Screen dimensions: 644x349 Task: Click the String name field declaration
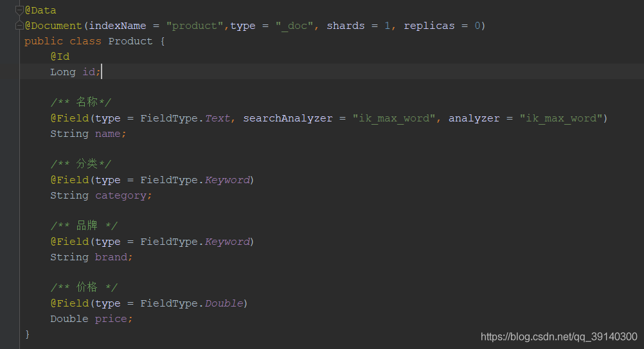point(88,134)
